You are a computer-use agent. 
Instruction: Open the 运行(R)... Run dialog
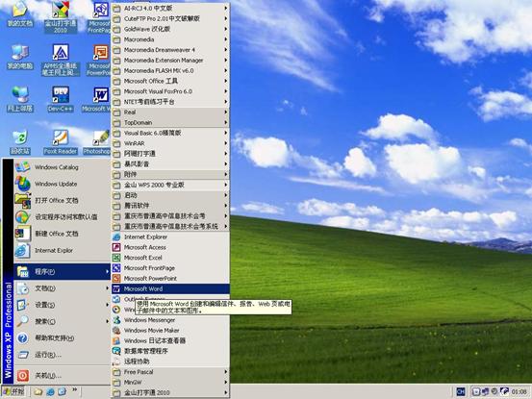63,355
